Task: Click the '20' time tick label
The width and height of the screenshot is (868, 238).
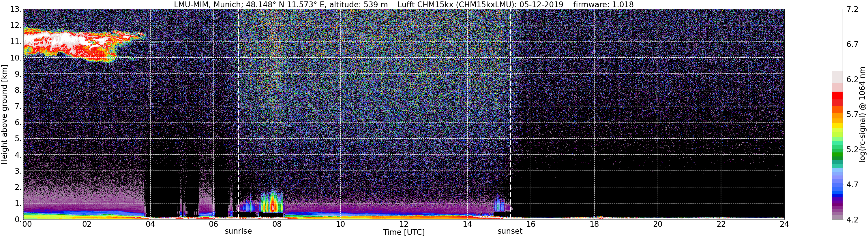Action: click(657, 224)
